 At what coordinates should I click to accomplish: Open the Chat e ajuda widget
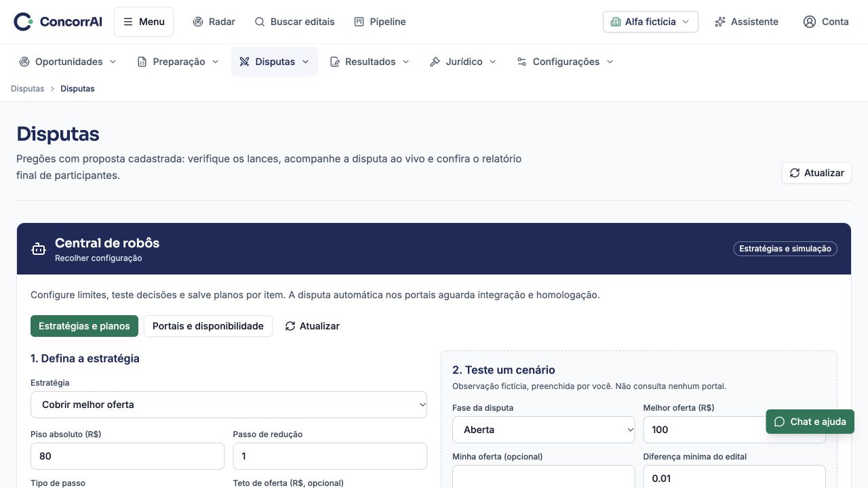tap(810, 422)
